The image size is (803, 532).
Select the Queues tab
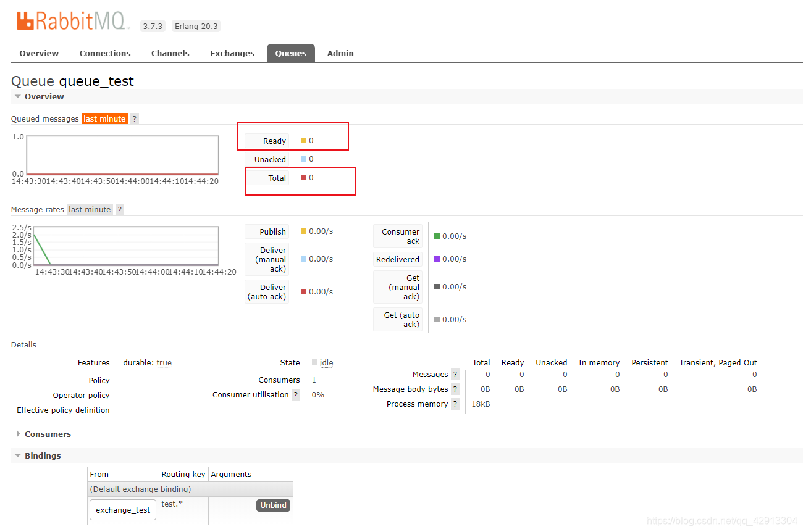[x=291, y=53]
